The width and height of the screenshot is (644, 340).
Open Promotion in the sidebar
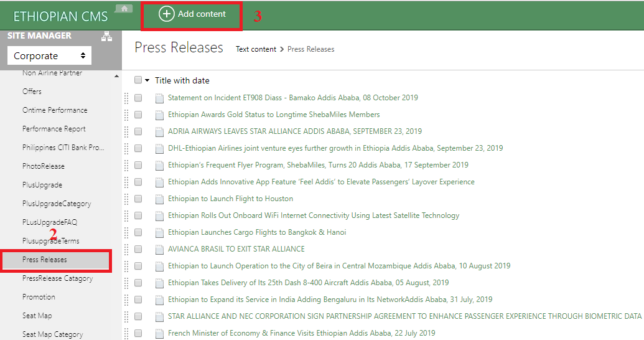click(x=39, y=297)
